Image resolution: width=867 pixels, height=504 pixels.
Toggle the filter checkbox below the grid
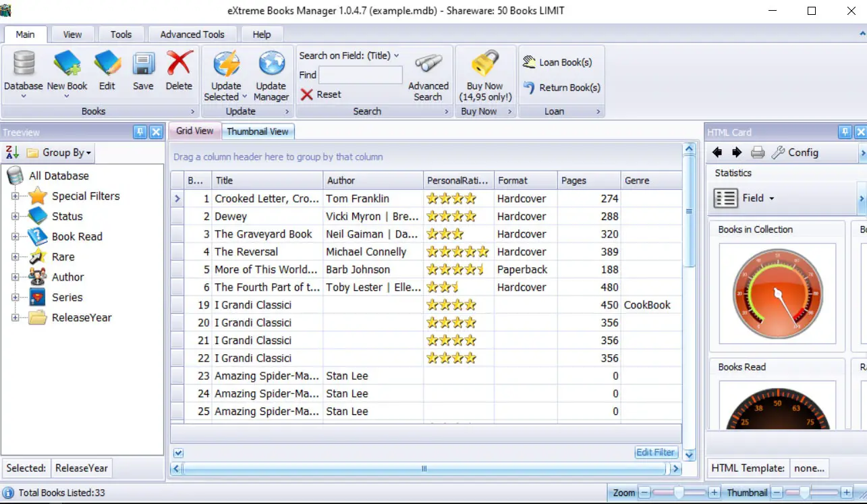[x=178, y=453]
